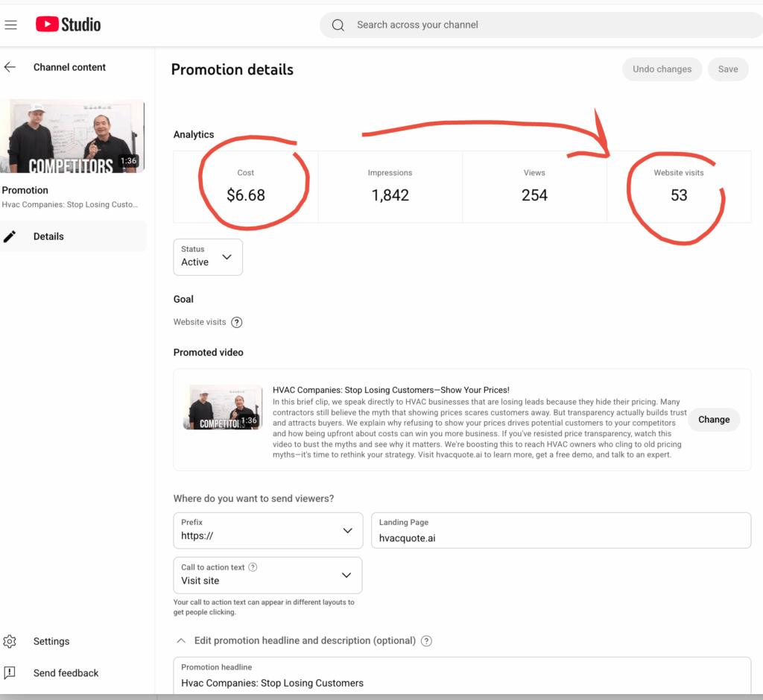This screenshot has height=700, width=763.
Task: Click the Landing Page input field
Action: pos(560,537)
